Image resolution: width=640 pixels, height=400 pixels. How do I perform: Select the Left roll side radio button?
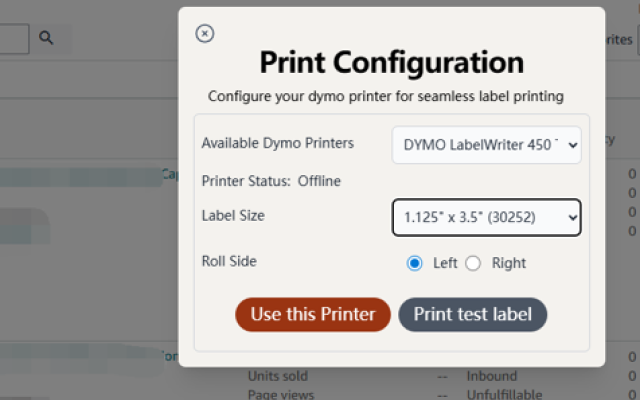[x=414, y=263]
